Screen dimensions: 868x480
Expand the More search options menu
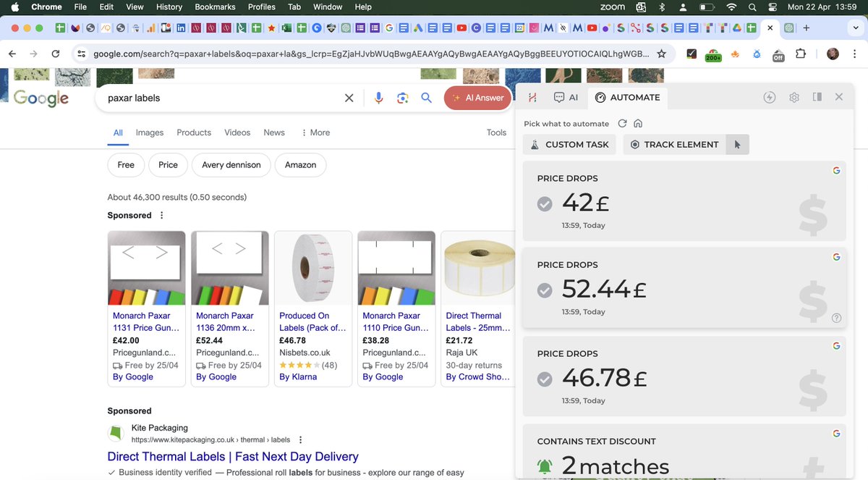click(315, 132)
